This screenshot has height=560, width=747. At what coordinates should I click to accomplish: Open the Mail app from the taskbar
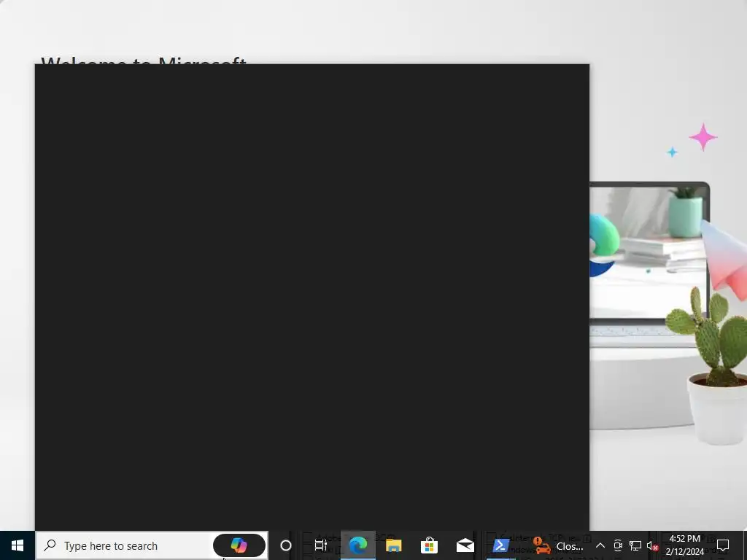click(465, 545)
